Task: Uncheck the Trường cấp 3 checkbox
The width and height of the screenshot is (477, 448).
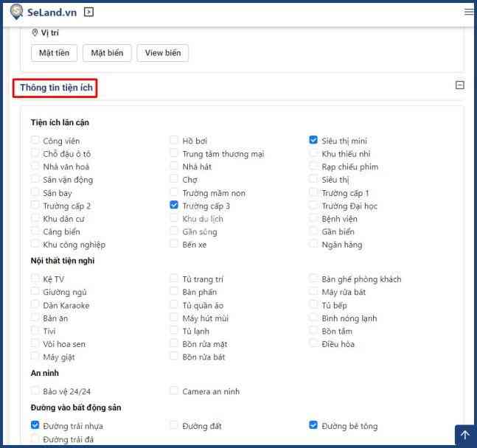Action: (x=174, y=206)
